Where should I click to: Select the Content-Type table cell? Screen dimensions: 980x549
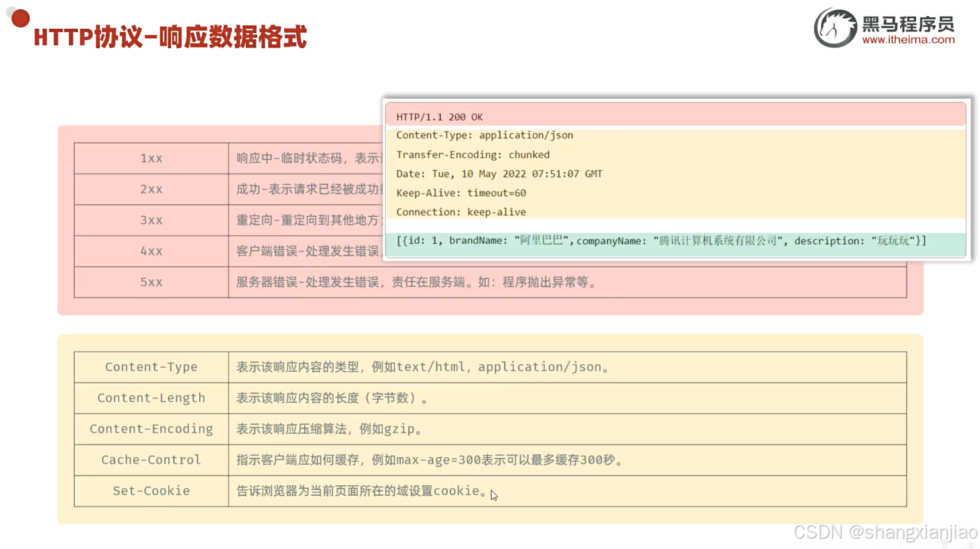[152, 367]
